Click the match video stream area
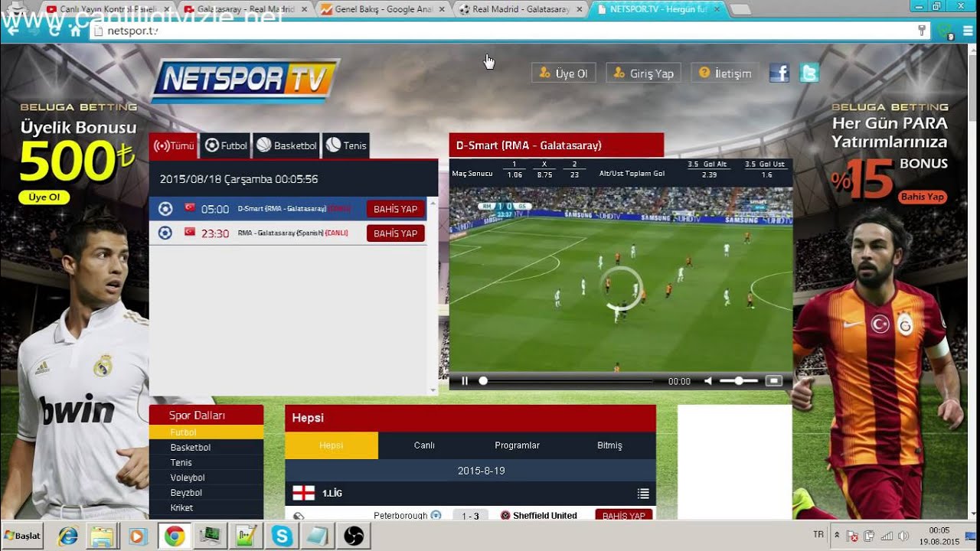 coord(621,279)
